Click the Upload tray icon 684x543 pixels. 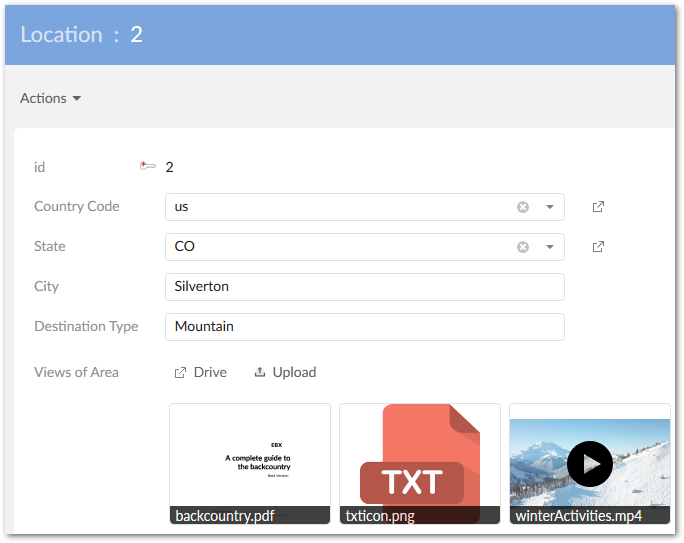tap(260, 372)
